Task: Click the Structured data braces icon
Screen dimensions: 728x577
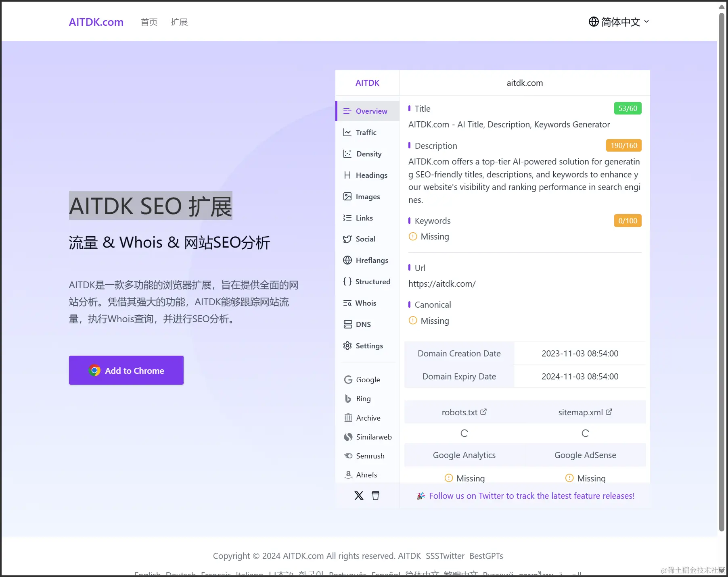Action: click(347, 281)
